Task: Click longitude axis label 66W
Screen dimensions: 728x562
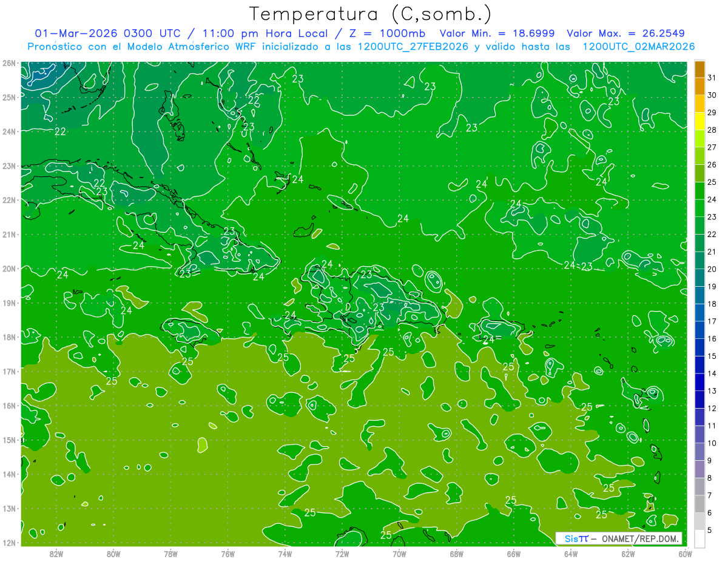Action: pyautogui.click(x=513, y=554)
